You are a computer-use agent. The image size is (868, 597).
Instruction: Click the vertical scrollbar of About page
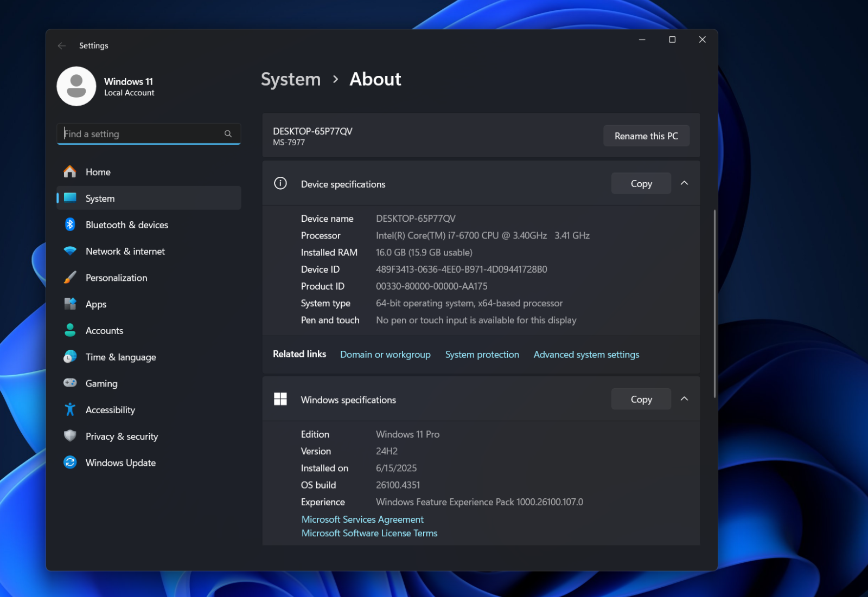(714, 304)
